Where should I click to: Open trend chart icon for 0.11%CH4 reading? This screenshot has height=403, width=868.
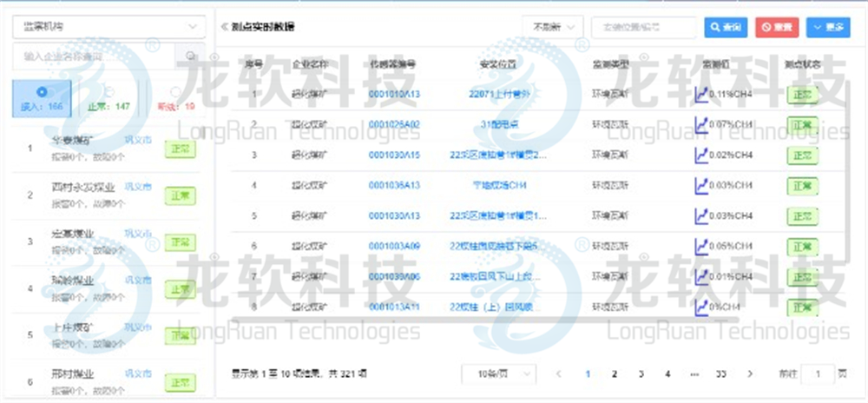click(x=700, y=94)
